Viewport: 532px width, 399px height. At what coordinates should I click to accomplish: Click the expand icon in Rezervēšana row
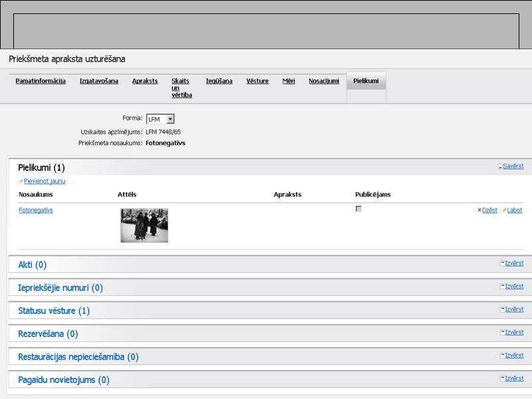tap(502, 332)
